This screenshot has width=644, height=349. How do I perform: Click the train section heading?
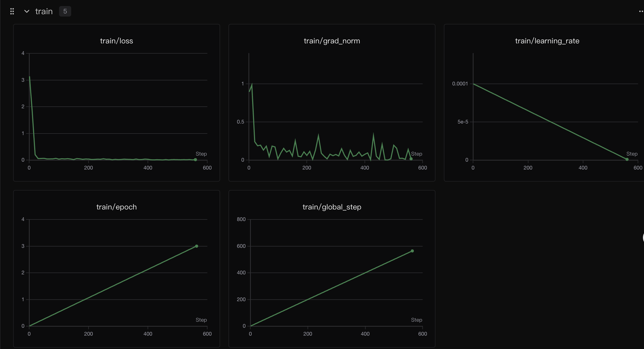pyautogui.click(x=44, y=11)
